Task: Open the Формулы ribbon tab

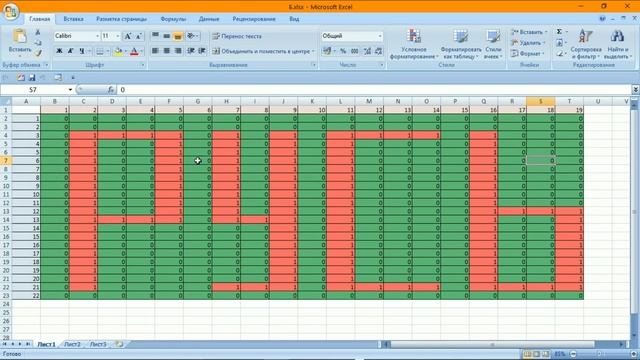Action: point(173,19)
